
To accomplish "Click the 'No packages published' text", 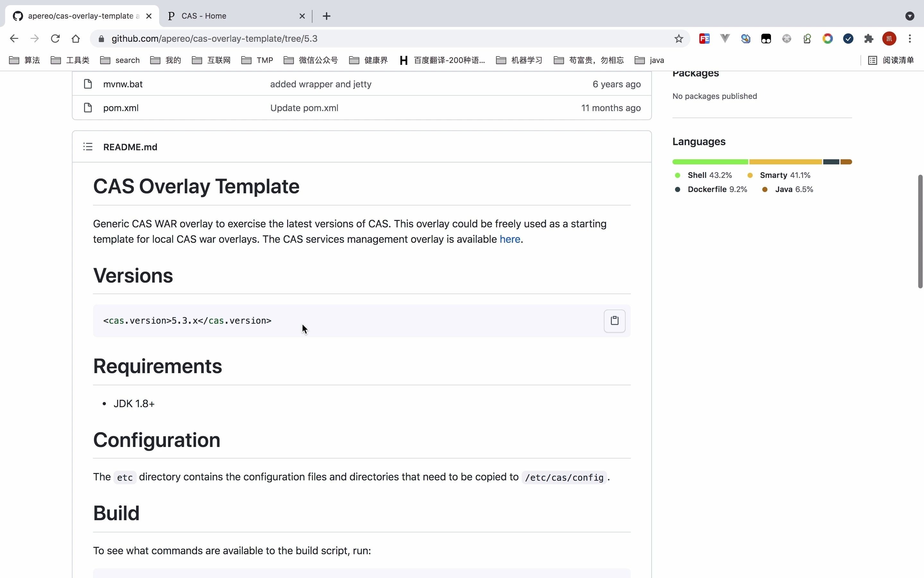I will 714,96.
